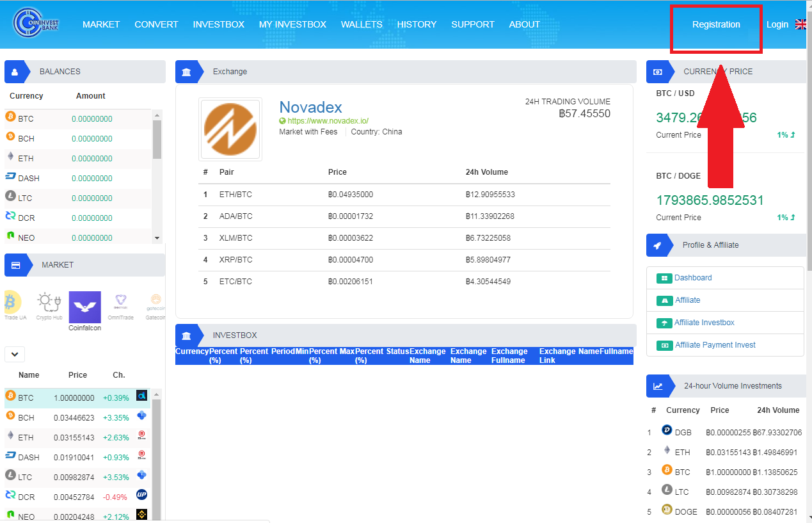Click the DASH coin icon in Balances
The width and height of the screenshot is (812, 523).
10,176
